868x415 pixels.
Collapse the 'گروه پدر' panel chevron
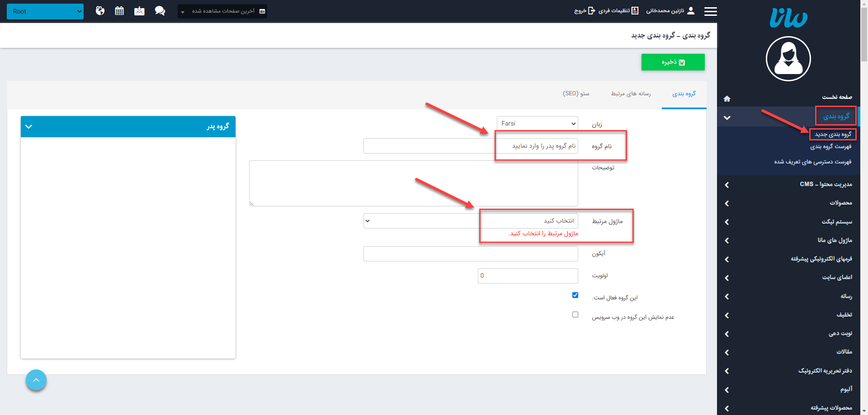coord(29,126)
